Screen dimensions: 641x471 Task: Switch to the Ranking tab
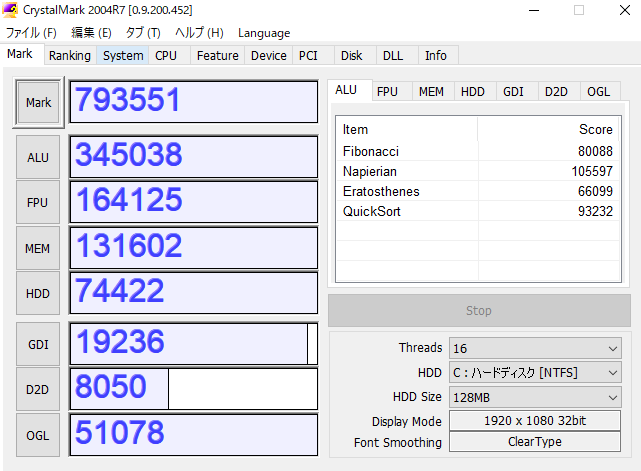point(69,56)
